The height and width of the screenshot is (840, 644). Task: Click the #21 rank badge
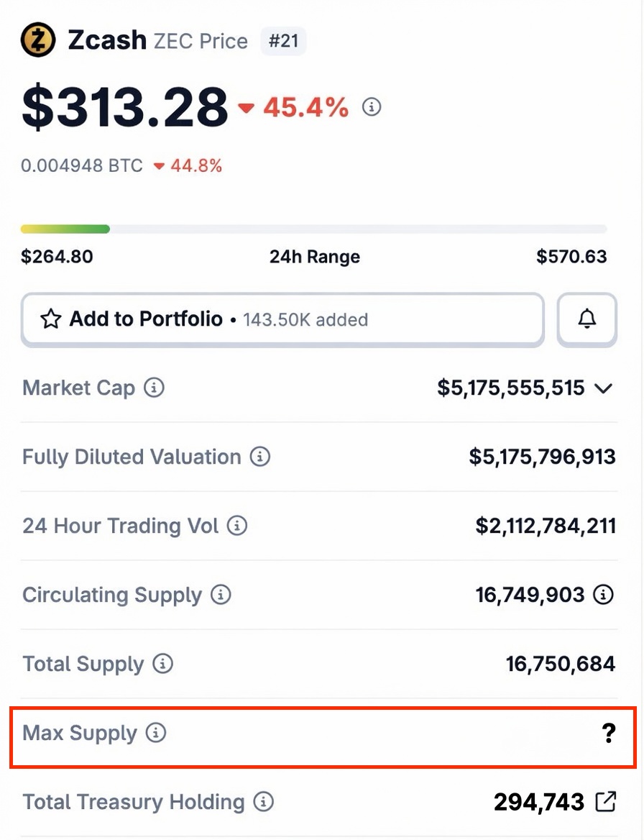tap(283, 41)
